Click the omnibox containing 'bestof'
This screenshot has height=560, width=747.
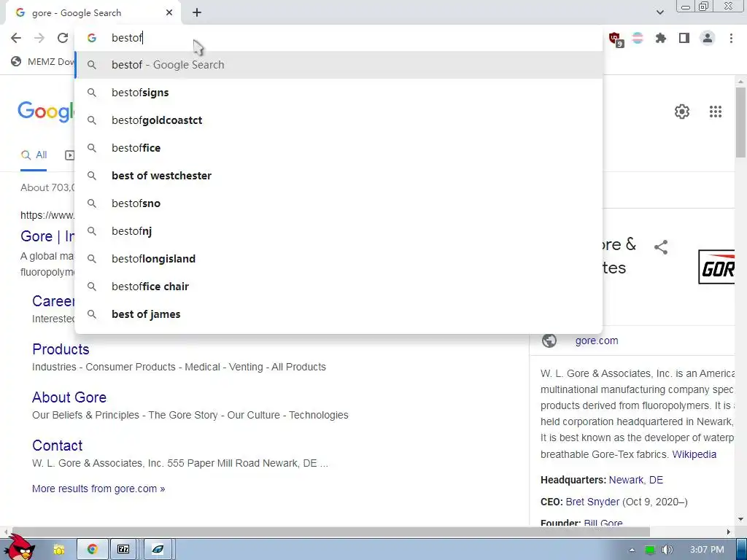coord(338,38)
